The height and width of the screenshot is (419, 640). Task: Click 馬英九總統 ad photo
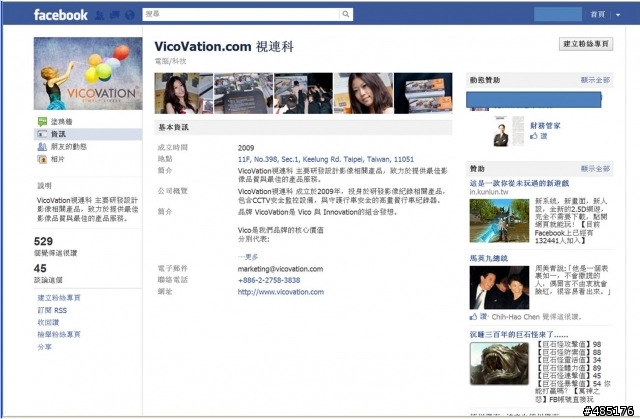499,287
